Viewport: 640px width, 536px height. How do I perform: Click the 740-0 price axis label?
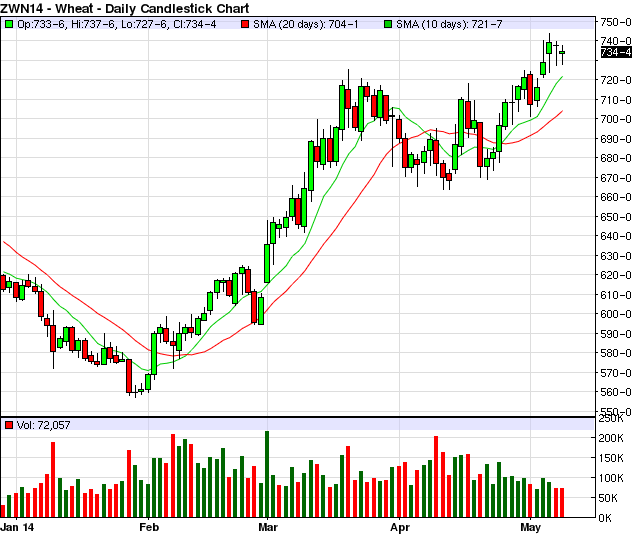pos(616,41)
